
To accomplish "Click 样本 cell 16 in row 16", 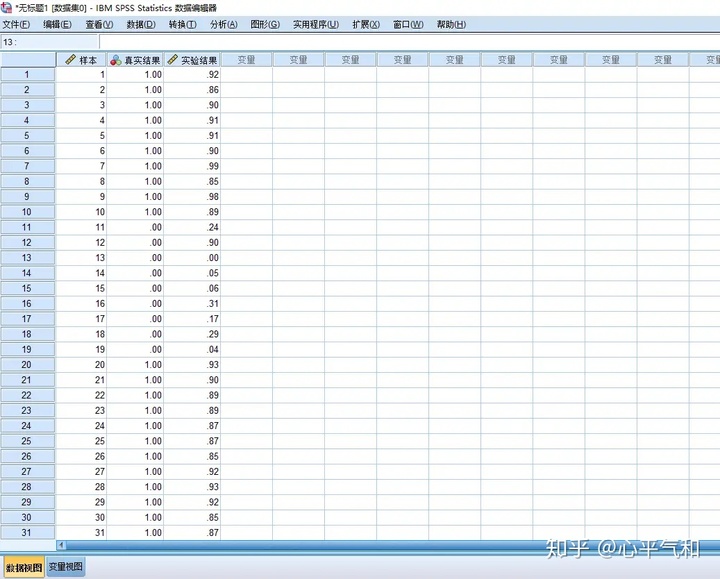I will coord(81,304).
